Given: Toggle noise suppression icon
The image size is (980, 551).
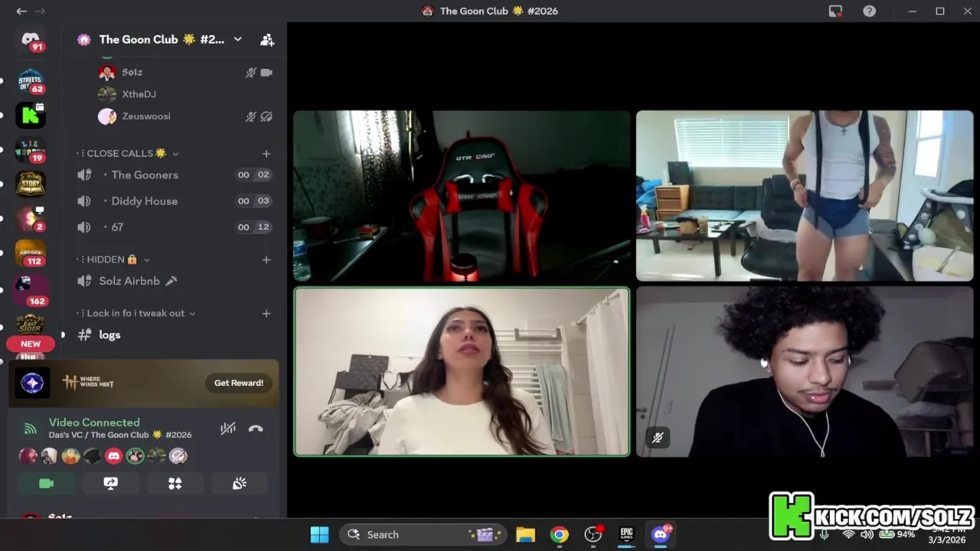Looking at the screenshot, I should 228,429.
